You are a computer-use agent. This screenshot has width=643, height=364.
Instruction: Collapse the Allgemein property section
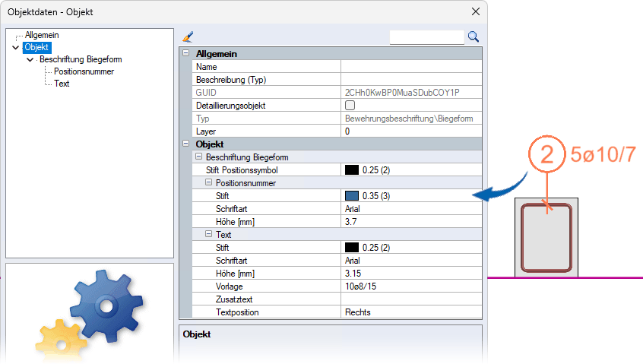[186, 54]
